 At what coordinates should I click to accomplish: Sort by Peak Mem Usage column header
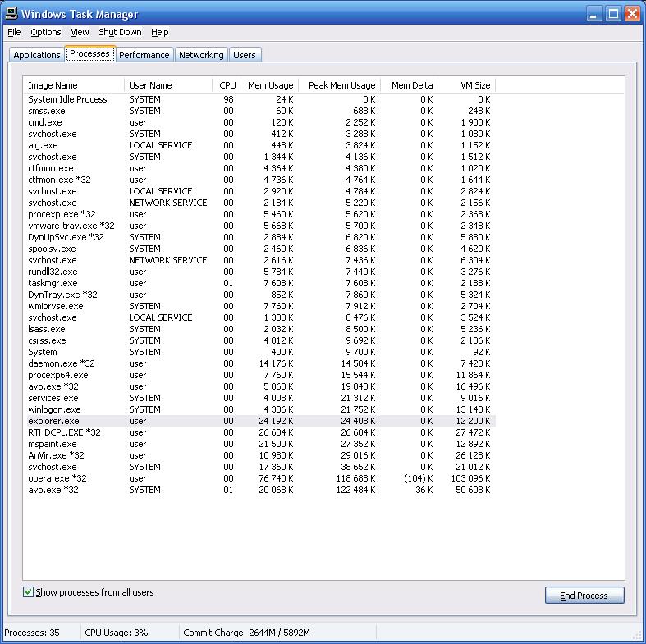coord(340,85)
